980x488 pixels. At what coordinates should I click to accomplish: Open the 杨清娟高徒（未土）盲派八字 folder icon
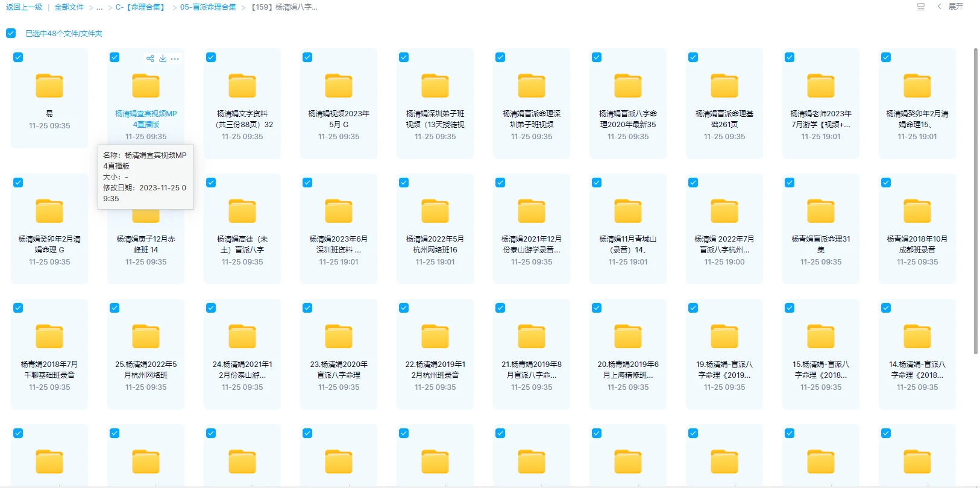[242, 211]
